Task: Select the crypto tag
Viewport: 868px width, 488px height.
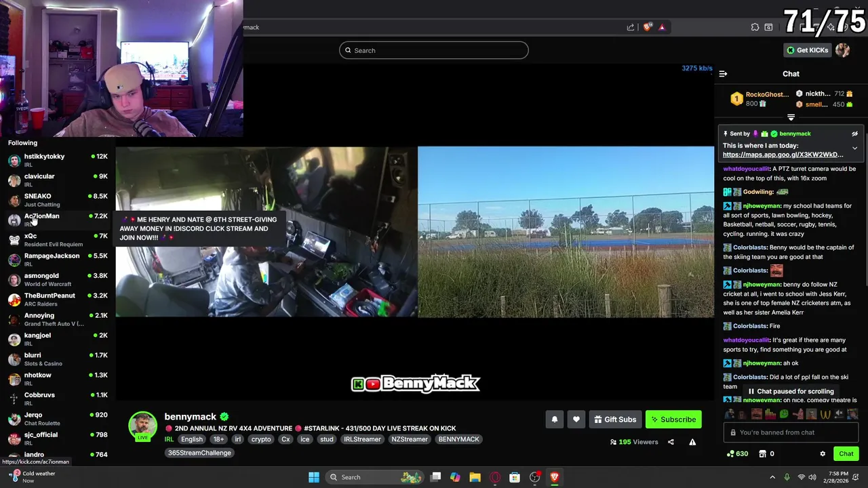Action: pos(261,439)
